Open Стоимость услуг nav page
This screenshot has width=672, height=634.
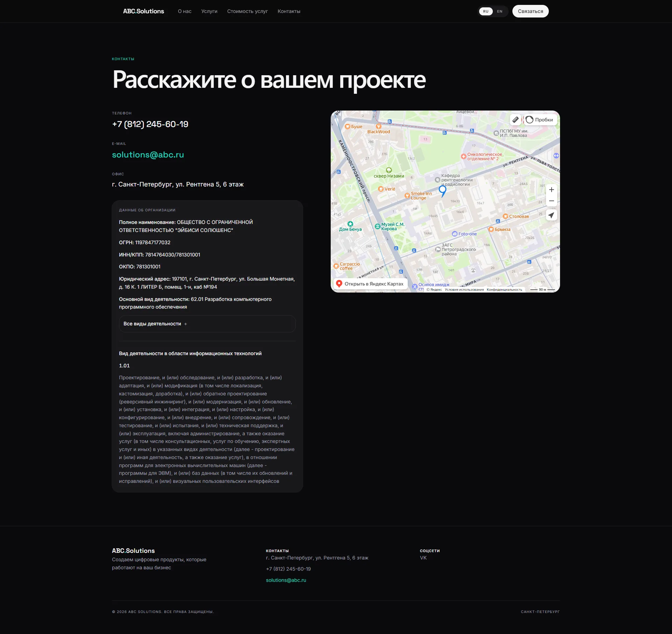(x=247, y=11)
